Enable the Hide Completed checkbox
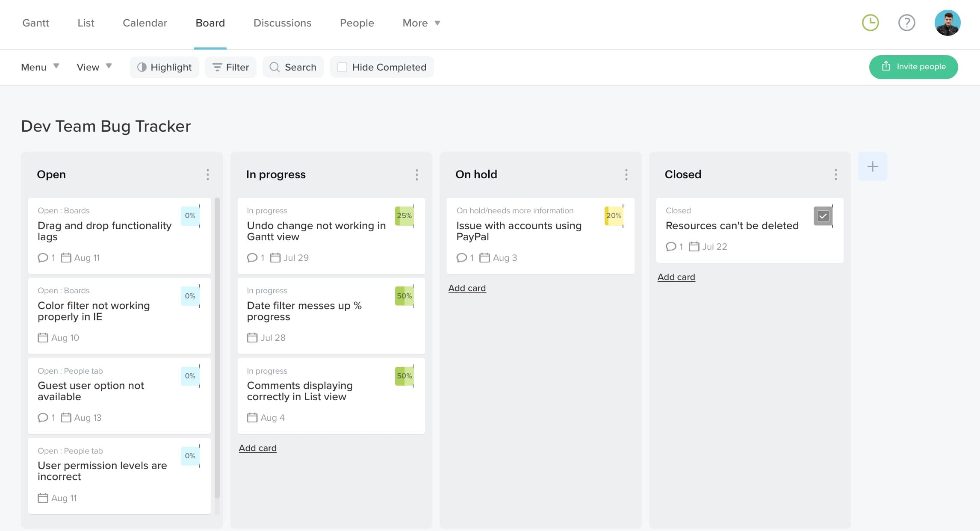The image size is (980, 531). pos(342,67)
